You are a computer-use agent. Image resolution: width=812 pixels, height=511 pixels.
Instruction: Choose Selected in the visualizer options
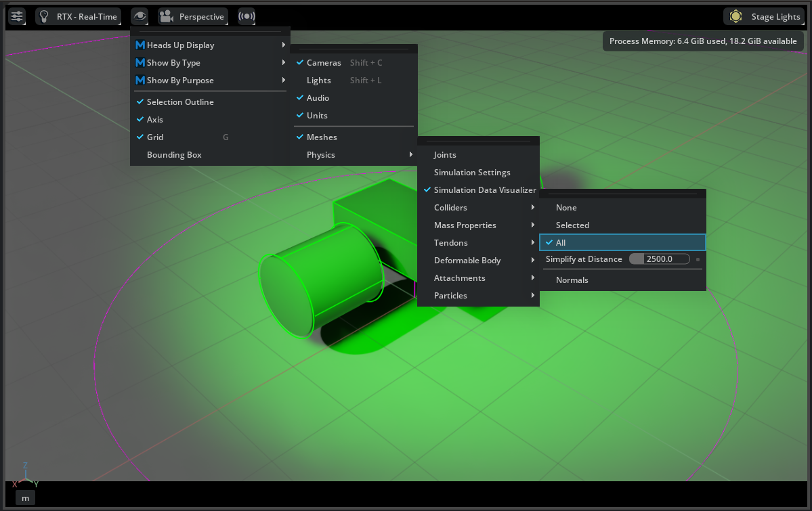pyautogui.click(x=572, y=225)
